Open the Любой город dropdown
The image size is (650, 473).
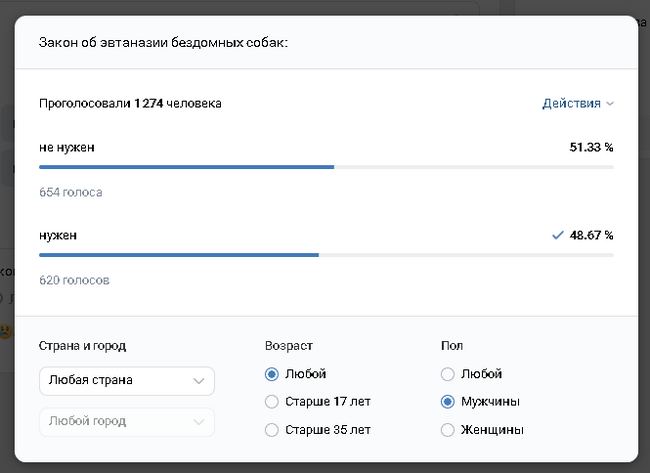(126, 422)
